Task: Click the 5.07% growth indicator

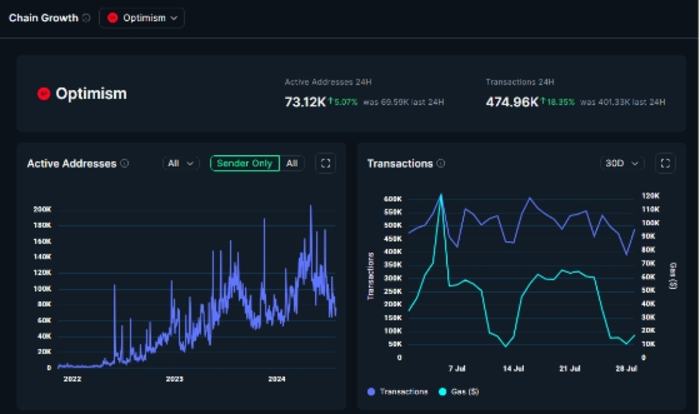Action: point(343,102)
